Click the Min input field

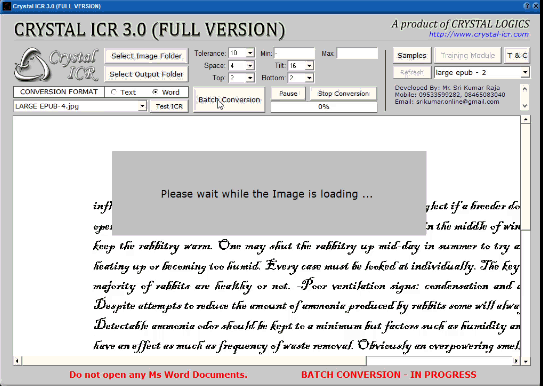[294, 53]
